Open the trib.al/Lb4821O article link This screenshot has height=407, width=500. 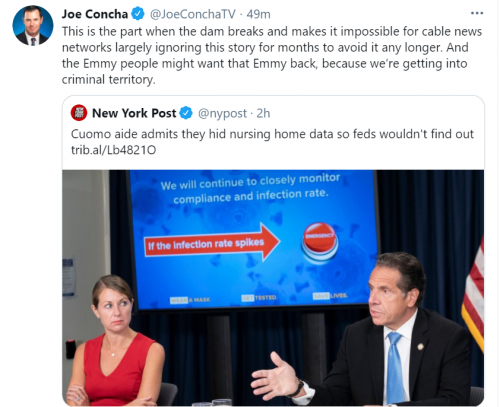[113, 150]
